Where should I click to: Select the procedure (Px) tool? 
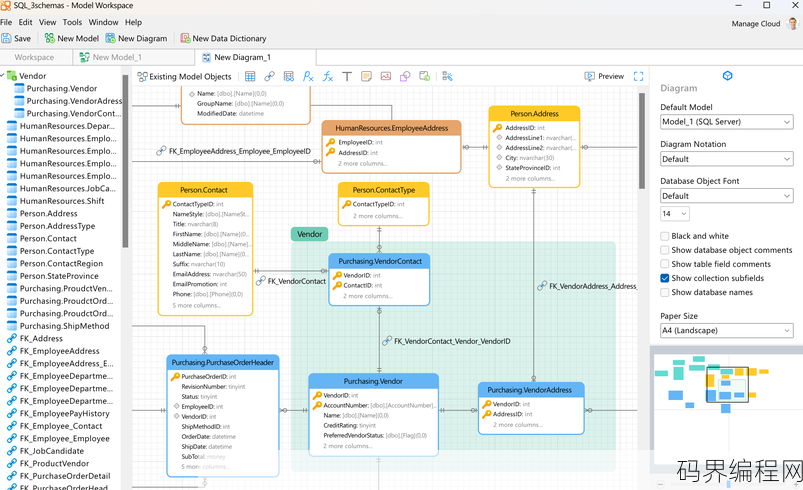308,77
